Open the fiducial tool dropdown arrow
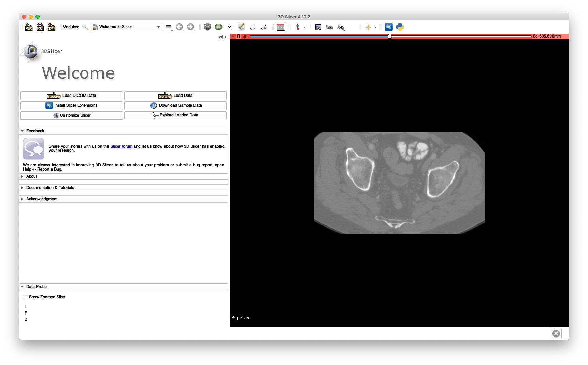 [305, 27]
